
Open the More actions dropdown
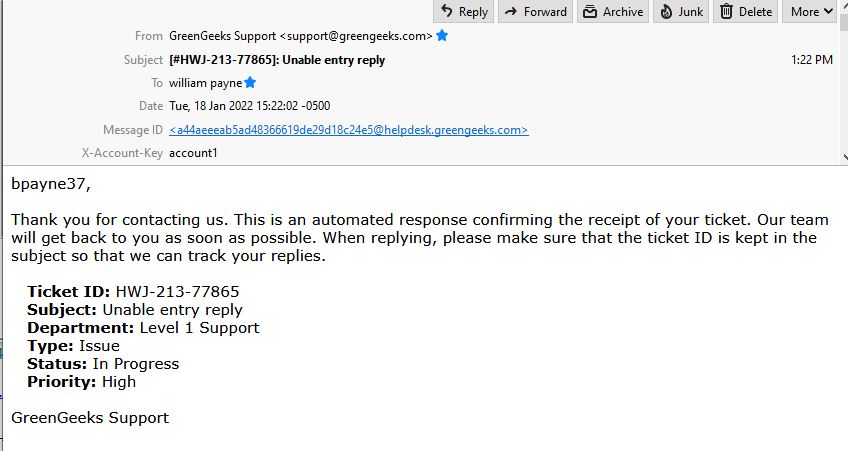(811, 11)
